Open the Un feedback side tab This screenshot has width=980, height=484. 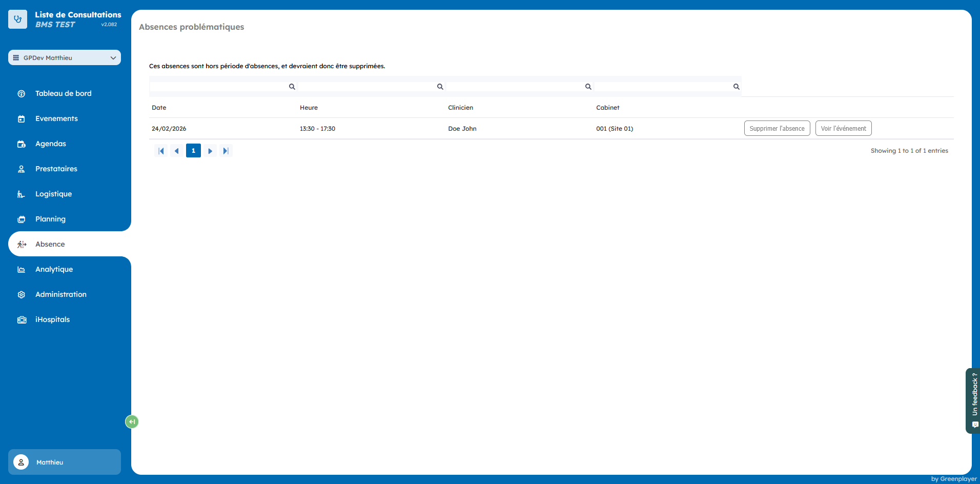[973, 400]
